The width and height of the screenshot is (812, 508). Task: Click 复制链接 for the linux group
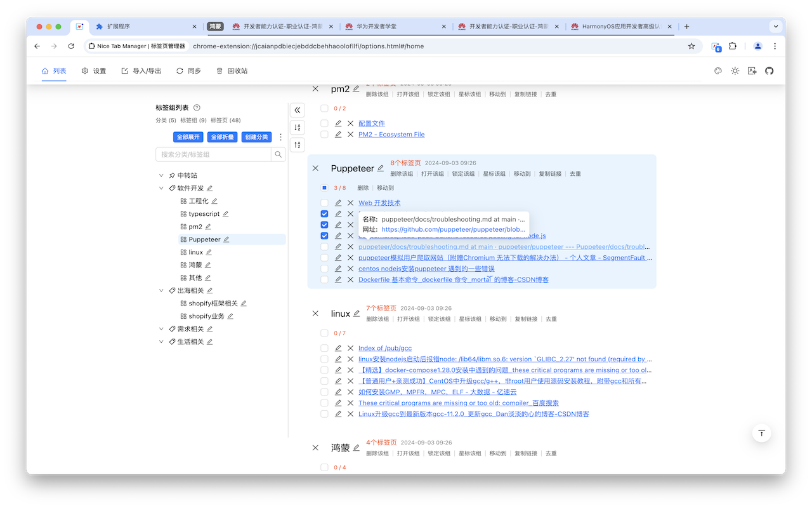526,319
